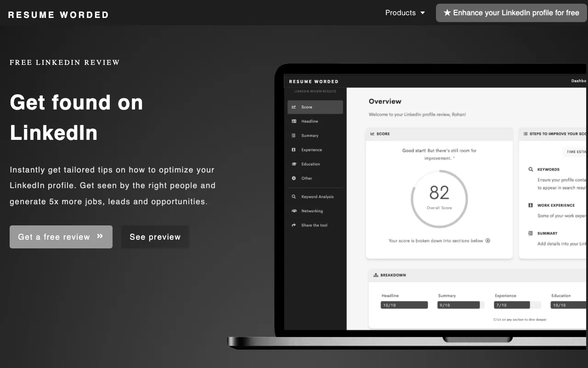Click the down-arrow circle after 'sections below'
The width and height of the screenshot is (588, 368).
(488, 241)
